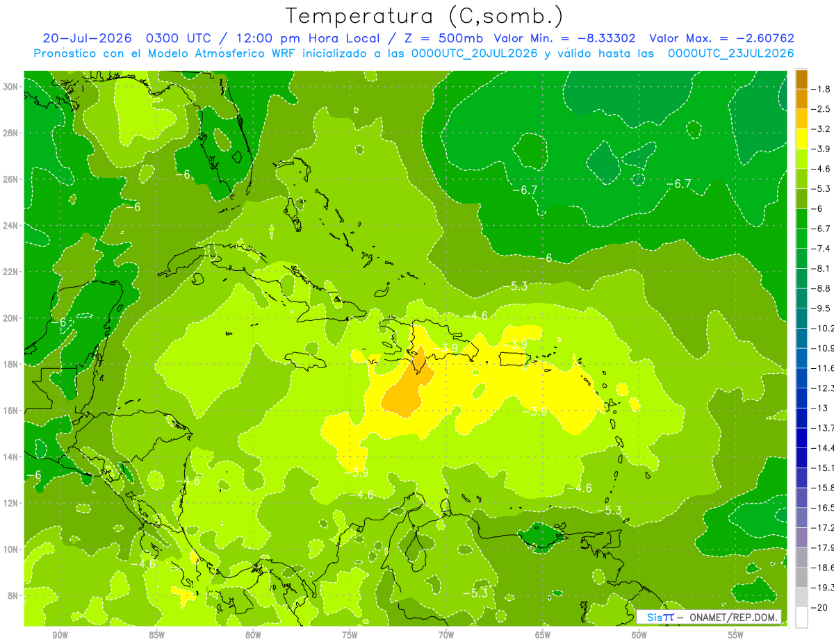
Task: Click the "8N" latitude axis label
Action: pyautogui.click(x=13, y=596)
